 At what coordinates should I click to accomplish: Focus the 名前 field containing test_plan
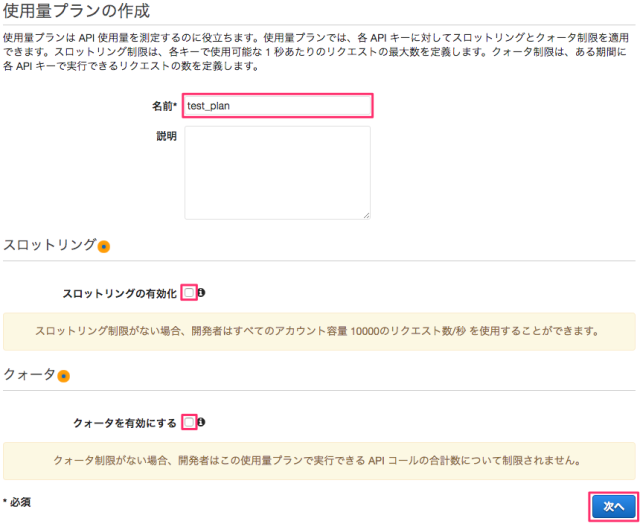point(277,105)
